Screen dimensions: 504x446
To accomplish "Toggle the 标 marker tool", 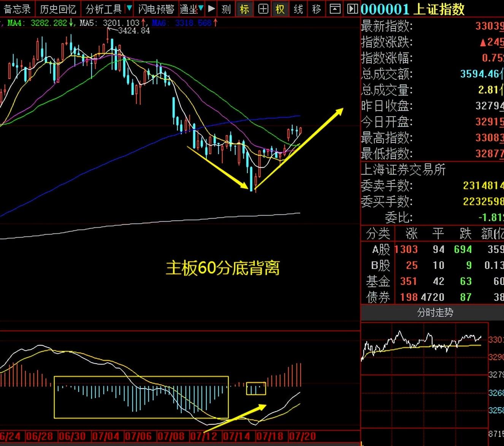I will pos(244,9).
